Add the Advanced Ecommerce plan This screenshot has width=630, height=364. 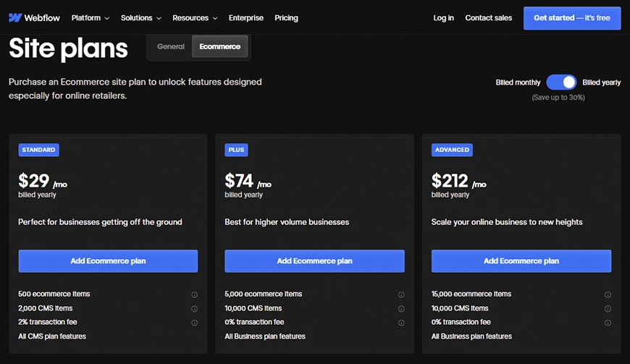click(521, 261)
